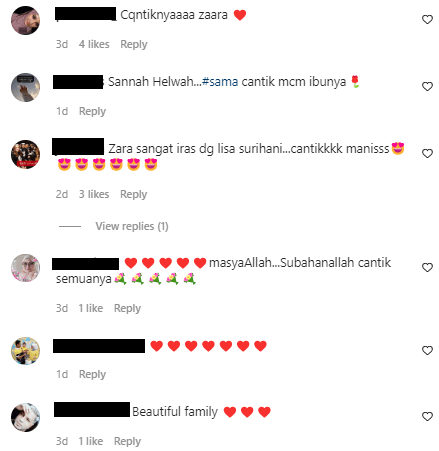Like the 'masyaAllah...Subahanallah cantik' comment
Image resolution: width=439 pixels, height=451 pixels.
427,267
